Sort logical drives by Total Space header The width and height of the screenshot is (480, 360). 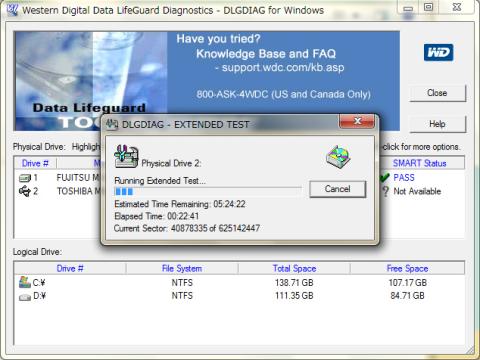pyautogui.click(x=294, y=268)
